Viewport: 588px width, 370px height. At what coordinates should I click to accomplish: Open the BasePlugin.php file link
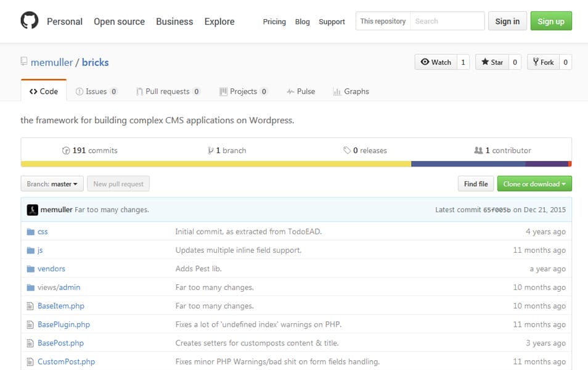63,324
